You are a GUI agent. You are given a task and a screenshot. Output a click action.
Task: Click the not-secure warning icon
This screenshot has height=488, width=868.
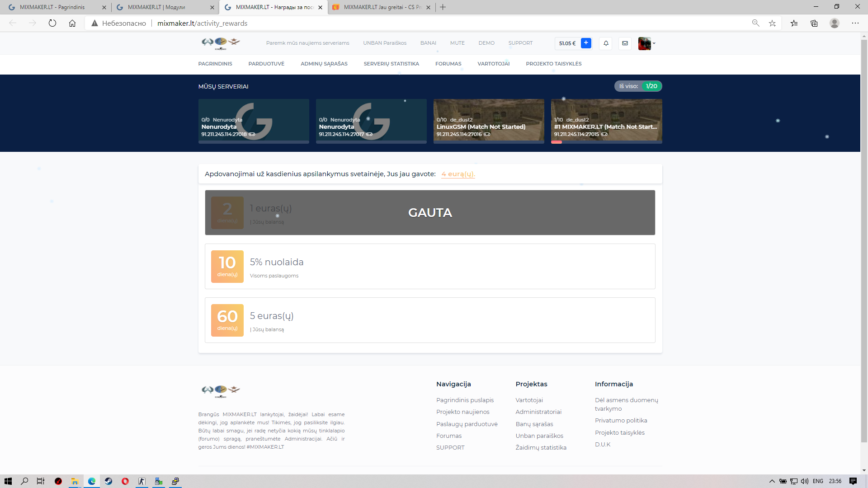[94, 23]
